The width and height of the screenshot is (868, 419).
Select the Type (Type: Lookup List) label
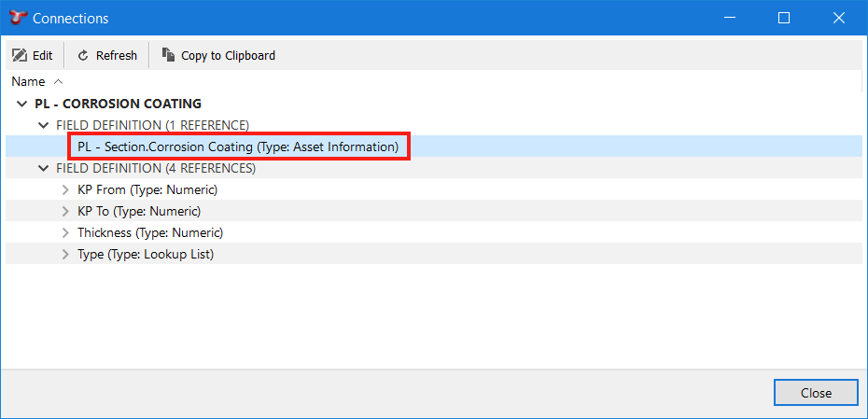[x=146, y=254]
